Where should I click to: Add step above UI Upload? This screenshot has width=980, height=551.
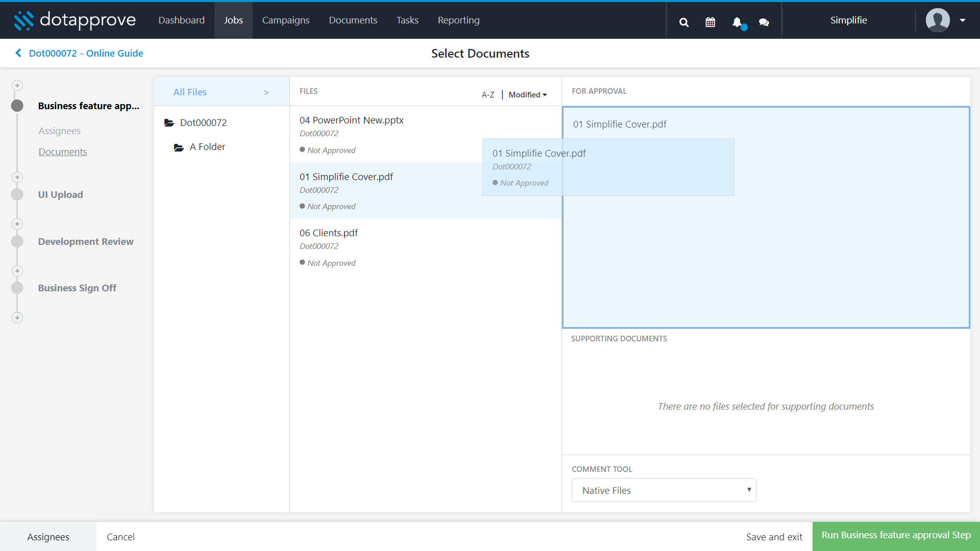[17, 177]
